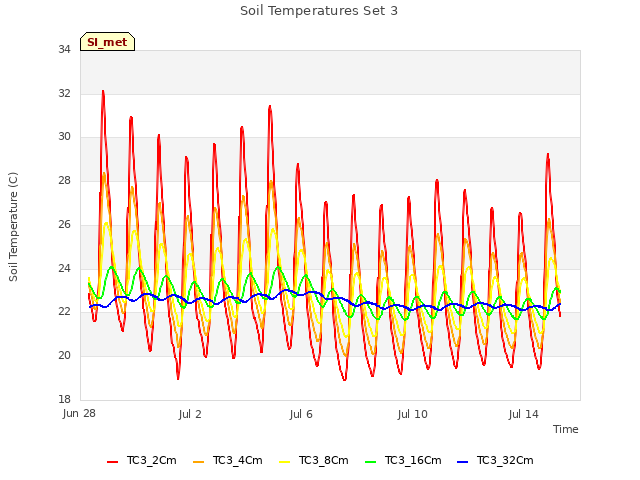The image size is (640, 480).
Task: Click the Jul 10 x-axis tick label
Action: 413,414
